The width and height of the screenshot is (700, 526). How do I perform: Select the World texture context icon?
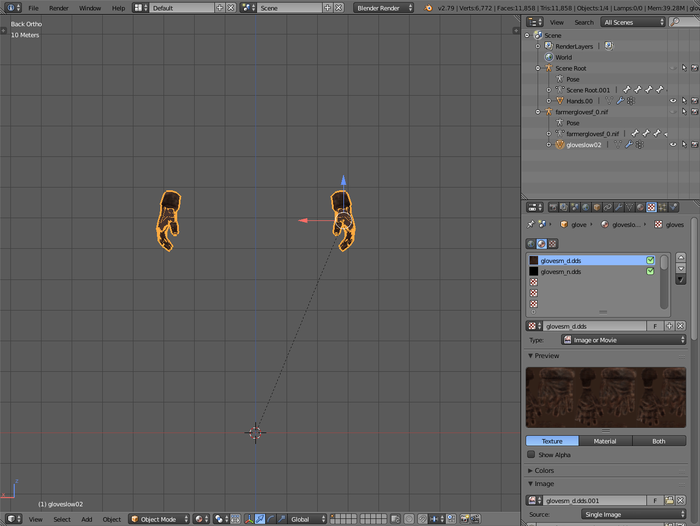(531, 243)
